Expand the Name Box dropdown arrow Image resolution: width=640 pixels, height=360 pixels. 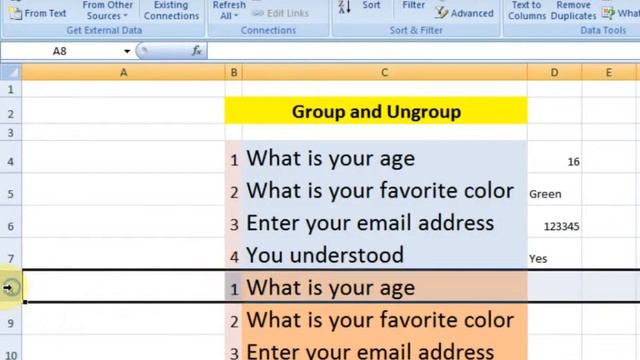coord(127,51)
